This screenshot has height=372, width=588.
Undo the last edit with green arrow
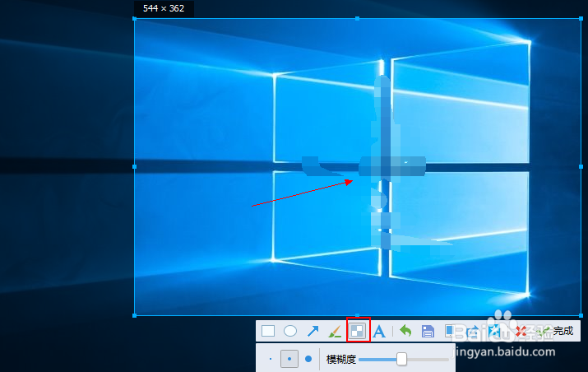click(x=405, y=331)
